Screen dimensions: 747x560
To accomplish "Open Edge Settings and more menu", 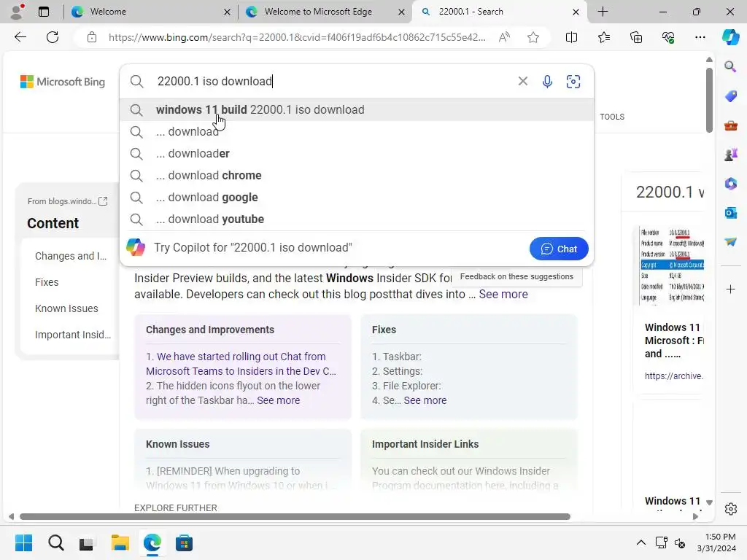I will (x=700, y=37).
